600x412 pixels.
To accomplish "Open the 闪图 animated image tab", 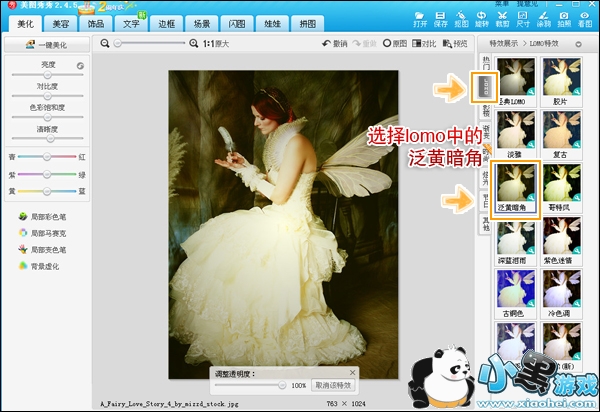I will click(237, 24).
